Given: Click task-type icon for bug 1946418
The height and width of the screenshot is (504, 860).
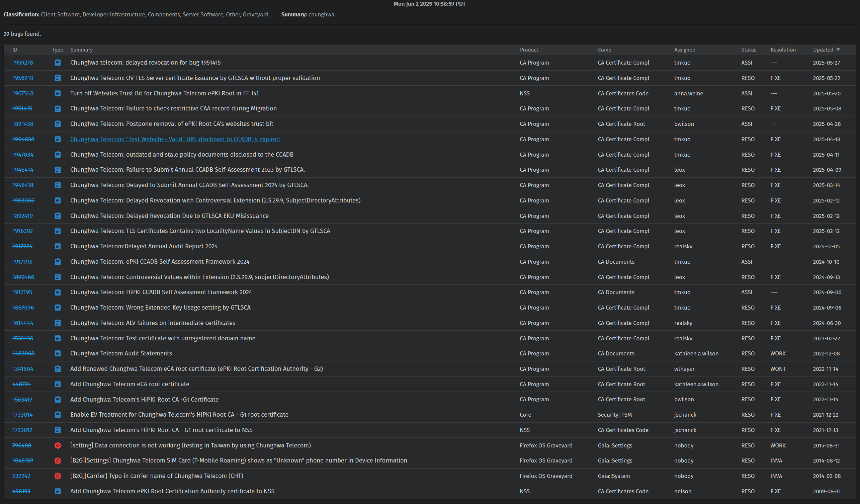Looking at the screenshot, I should pyautogui.click(x=58, y=185).
